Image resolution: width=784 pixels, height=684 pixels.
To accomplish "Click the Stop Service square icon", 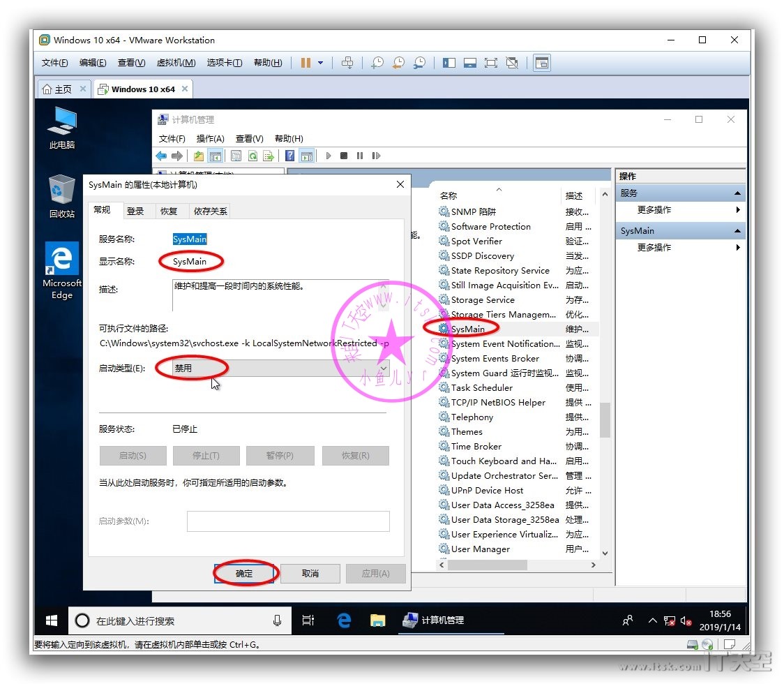I will click(x=344, y=156).
